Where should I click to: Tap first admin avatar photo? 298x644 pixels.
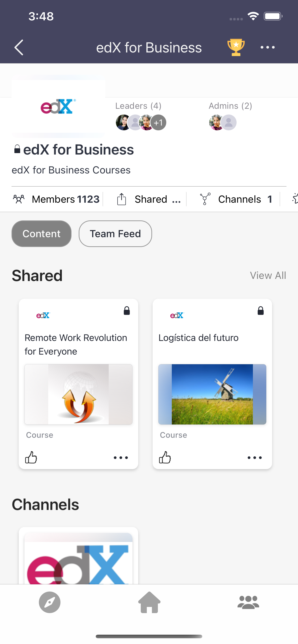coord(216,122)
